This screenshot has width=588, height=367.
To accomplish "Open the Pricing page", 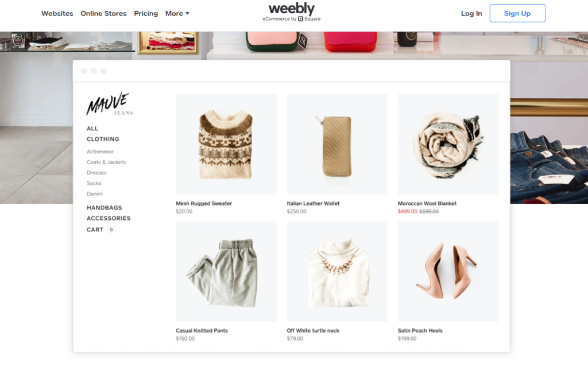I will tap(146, 14).
